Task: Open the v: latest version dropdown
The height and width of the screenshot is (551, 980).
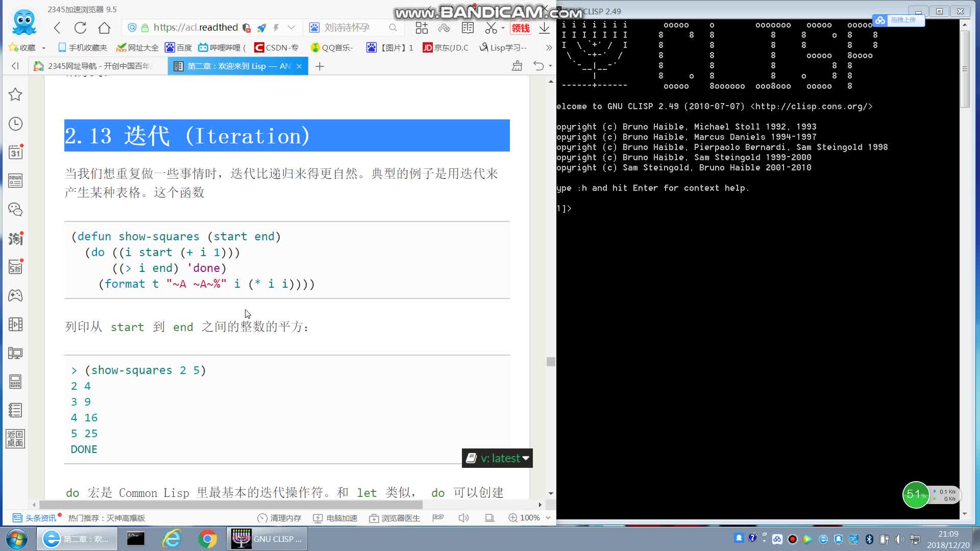Action: click(x=496, y=458)
